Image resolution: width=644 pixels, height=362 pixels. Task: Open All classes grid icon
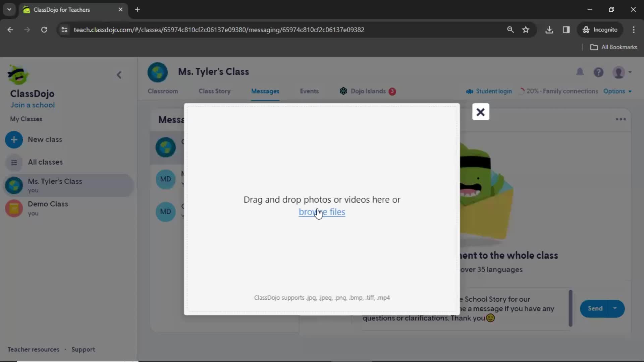click(14, 163)
